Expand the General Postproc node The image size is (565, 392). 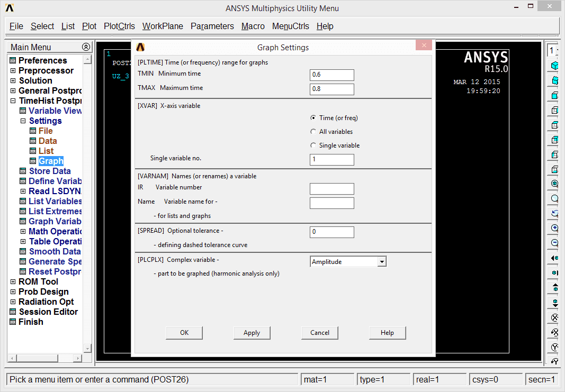pyautogui.click(x=13, y=90)
